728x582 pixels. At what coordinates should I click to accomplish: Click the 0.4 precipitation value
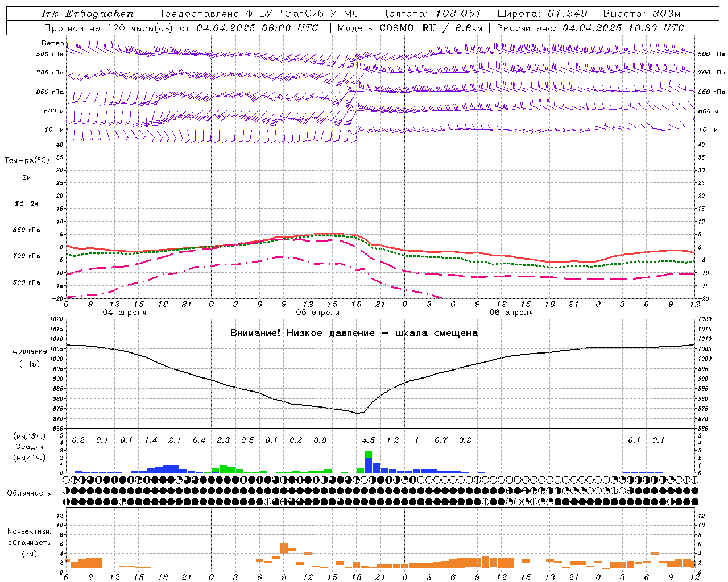[199, 440]
